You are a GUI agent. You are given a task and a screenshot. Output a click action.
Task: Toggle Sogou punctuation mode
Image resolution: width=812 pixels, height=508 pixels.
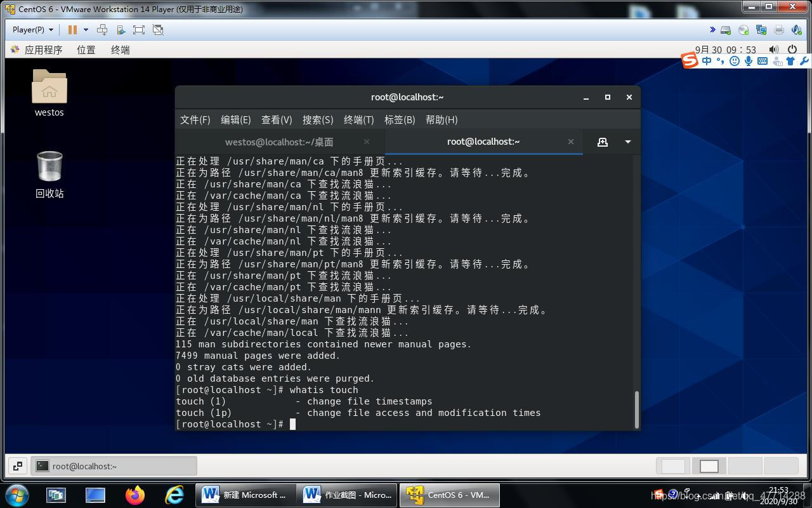(720, 61)
